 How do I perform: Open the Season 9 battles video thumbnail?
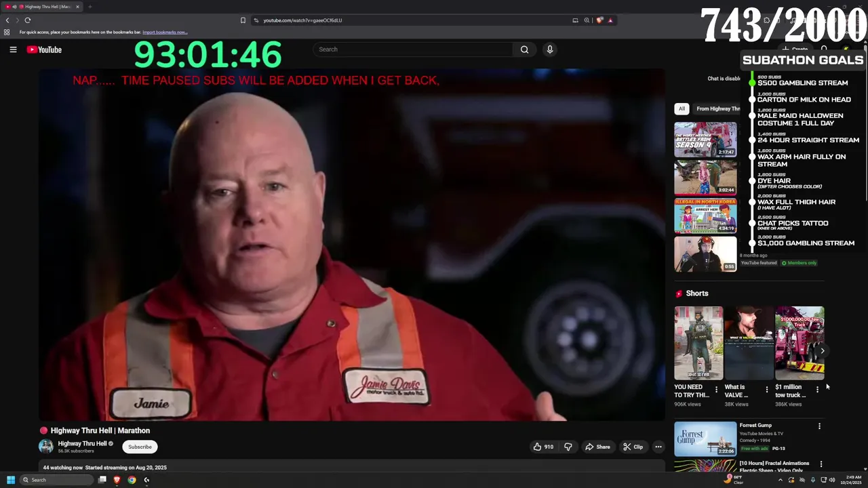click(705, 140)
